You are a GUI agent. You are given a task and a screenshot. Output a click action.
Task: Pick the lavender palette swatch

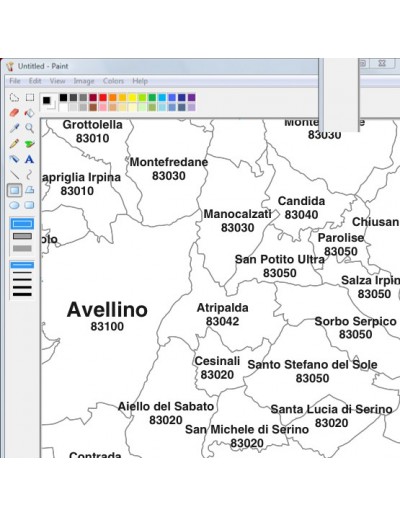(192, 107)
